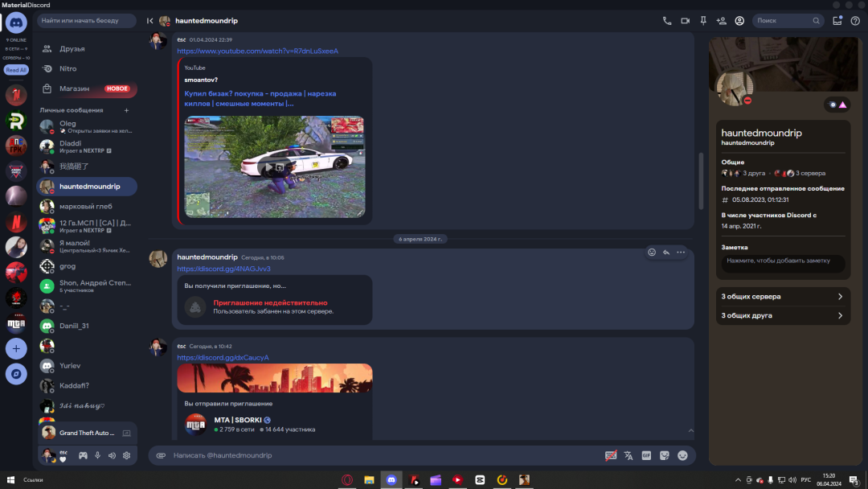Show hidden system tray icons
The image size is (868, 489).
click(x=739, y=480)
